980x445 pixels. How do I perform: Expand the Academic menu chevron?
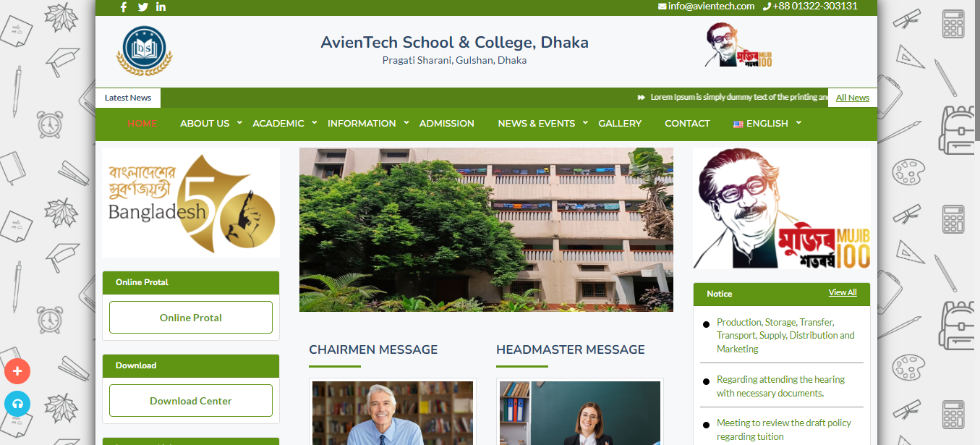[x=315, y=122]
